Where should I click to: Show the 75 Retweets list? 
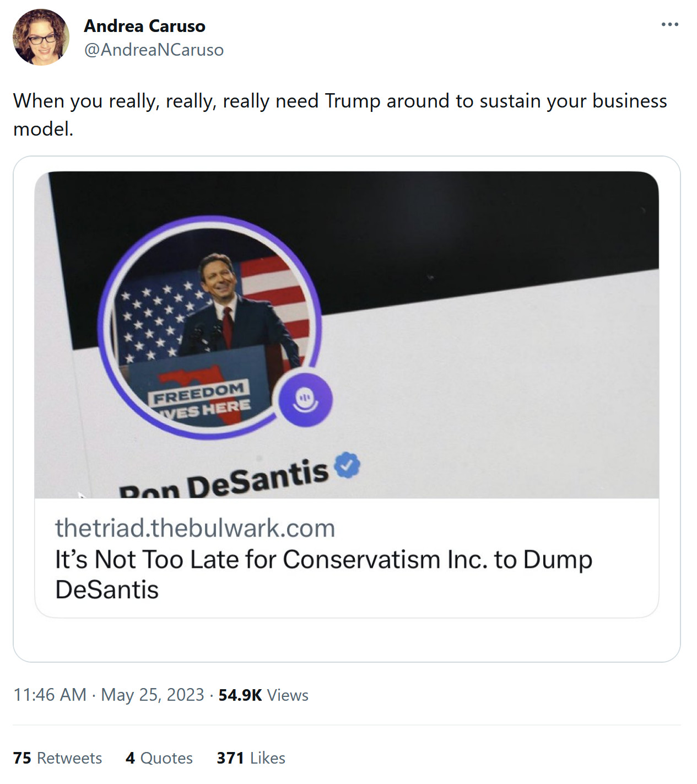(57, 758)
